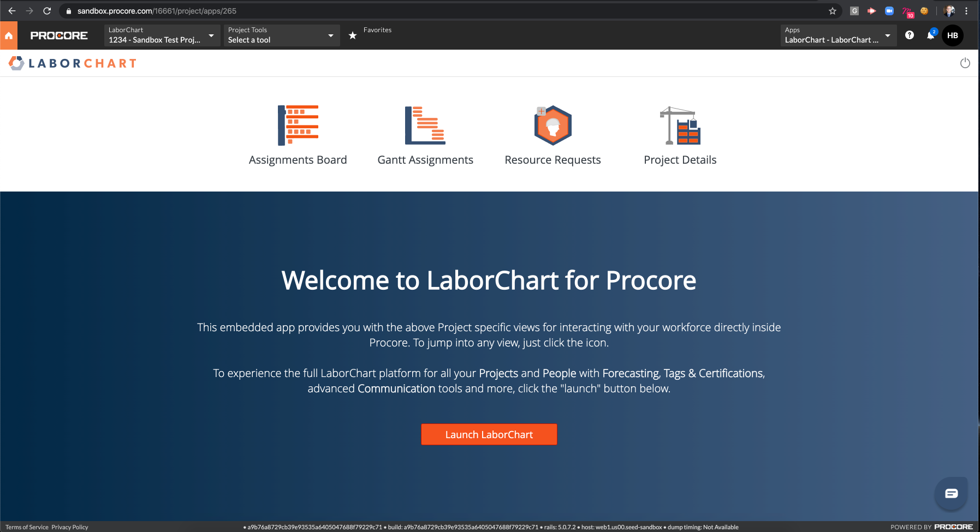Open the notifications bell icon
The image size is (980, 532).
pyautogui.click(x=931, y=35)
